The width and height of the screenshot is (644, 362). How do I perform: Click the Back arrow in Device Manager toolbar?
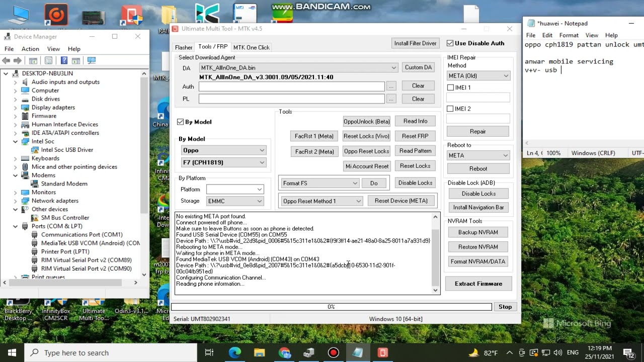coord(6,61)
